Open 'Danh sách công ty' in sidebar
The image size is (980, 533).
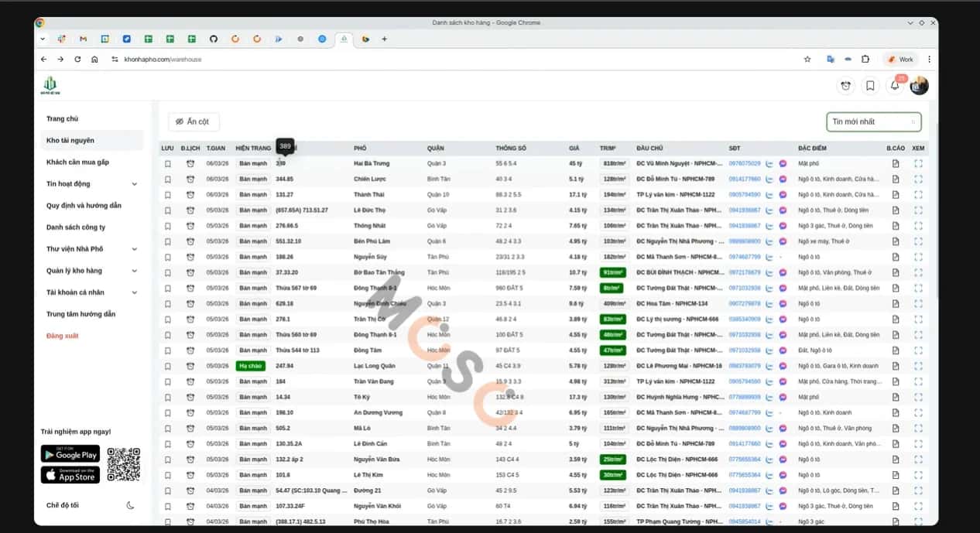(x=76, y=227)
